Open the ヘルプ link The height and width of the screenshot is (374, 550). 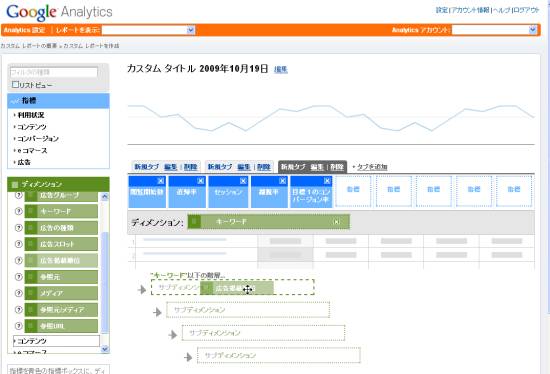[502, 10]
